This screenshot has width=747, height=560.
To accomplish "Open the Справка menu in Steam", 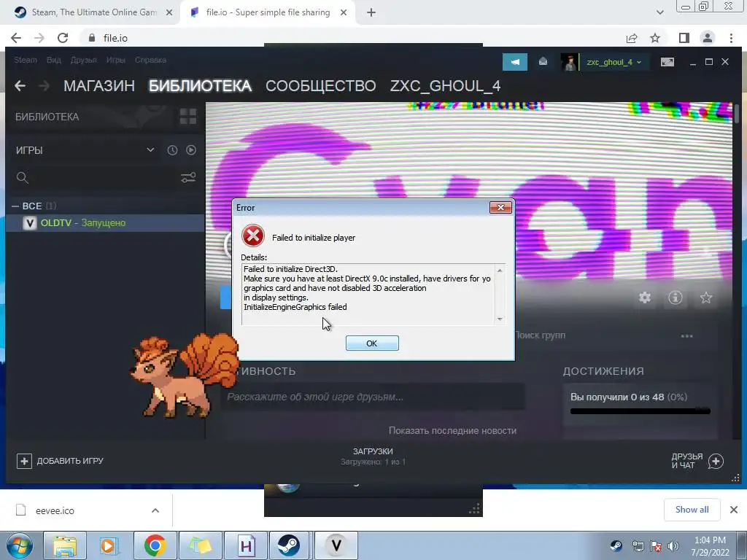I will [x=150, y=60].
